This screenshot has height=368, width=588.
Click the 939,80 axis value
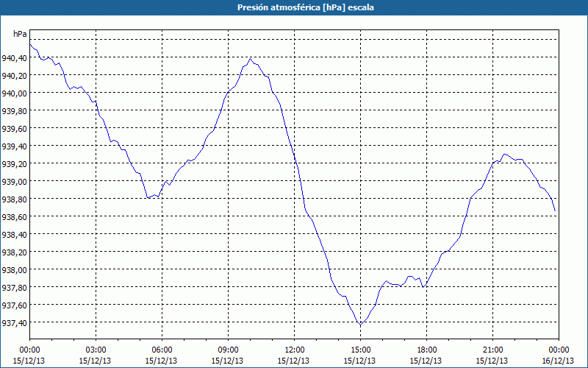14,111
